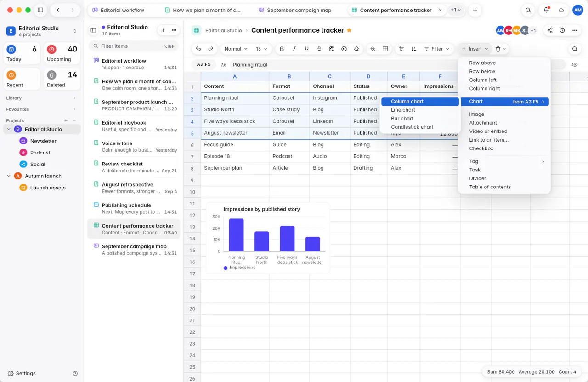This screenshot has height=382, width=588.
Task: Unstar the Content performance tracker favourite
Action: [349, 30]
